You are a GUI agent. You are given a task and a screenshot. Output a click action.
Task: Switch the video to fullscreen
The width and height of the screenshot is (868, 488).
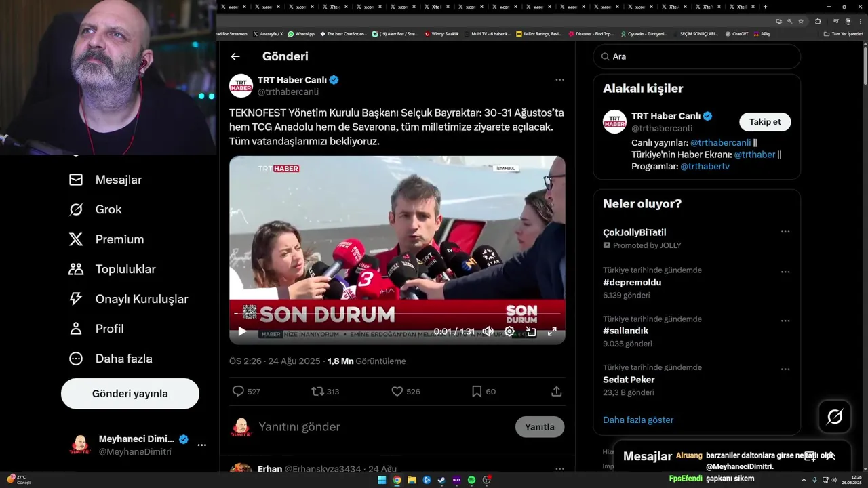[x=552, y=331]
